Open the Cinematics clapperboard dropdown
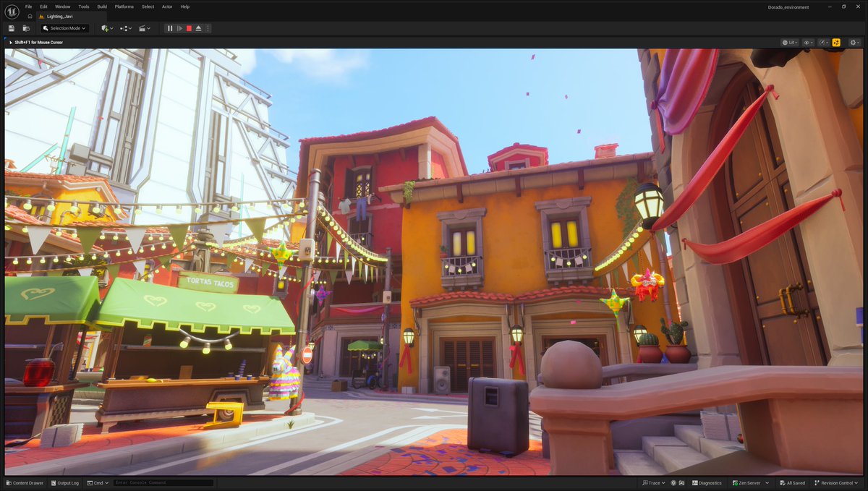 click(144, 28)
